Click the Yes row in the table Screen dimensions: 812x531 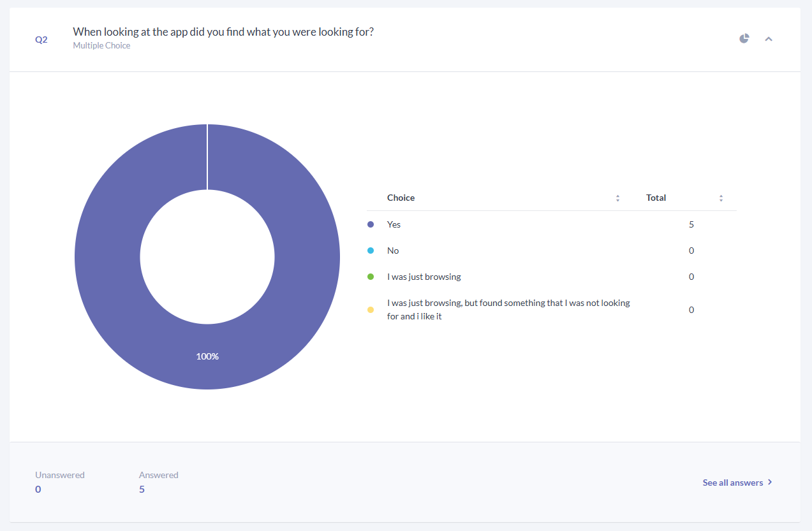pos(552,224)
